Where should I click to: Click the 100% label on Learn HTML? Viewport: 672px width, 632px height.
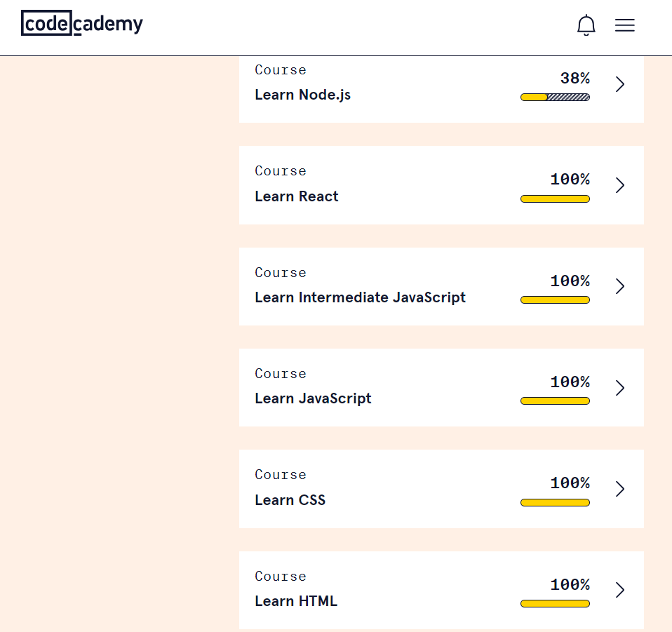[570, 584]
